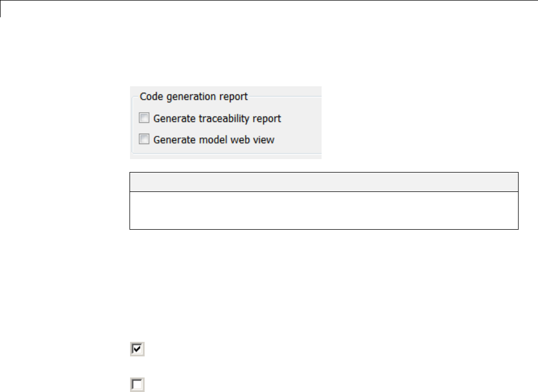Click the white body cell of the empty table
The image size is (538, 392).
324,210
